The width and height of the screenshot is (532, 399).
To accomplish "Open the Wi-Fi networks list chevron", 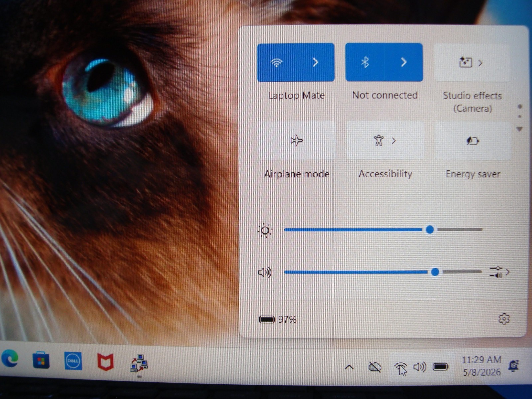I will coord(315,62).
